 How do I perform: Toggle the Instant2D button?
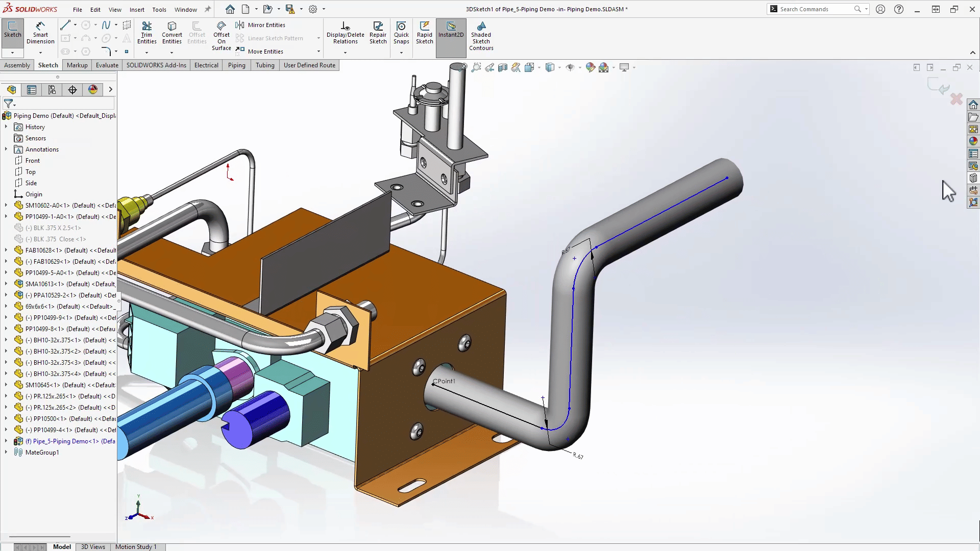click(x=451, y=30)
